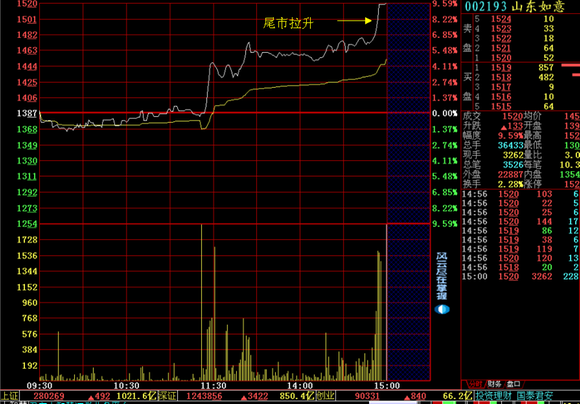The image size is (580, 404).
Task: Click the 风云尽在掌握 vertical banner text
Action: (441, 276)
